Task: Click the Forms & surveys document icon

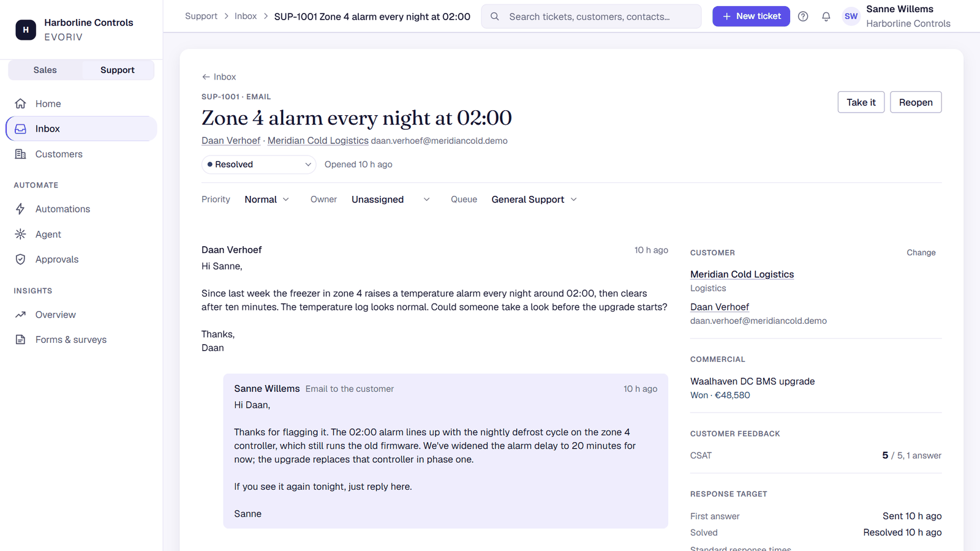Action: pyautogui.click(x=20, y=340)
